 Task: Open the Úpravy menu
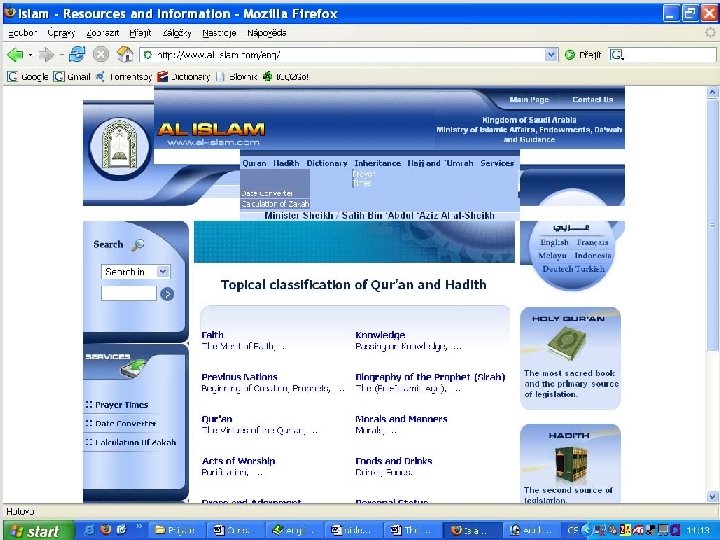coord(61,33)
